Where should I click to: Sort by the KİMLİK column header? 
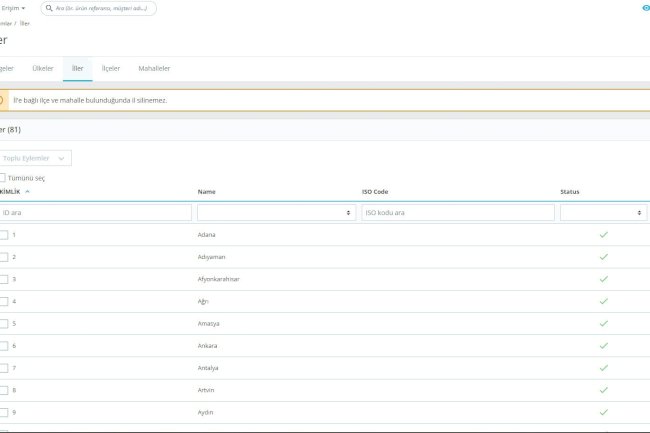coord(10,191)
